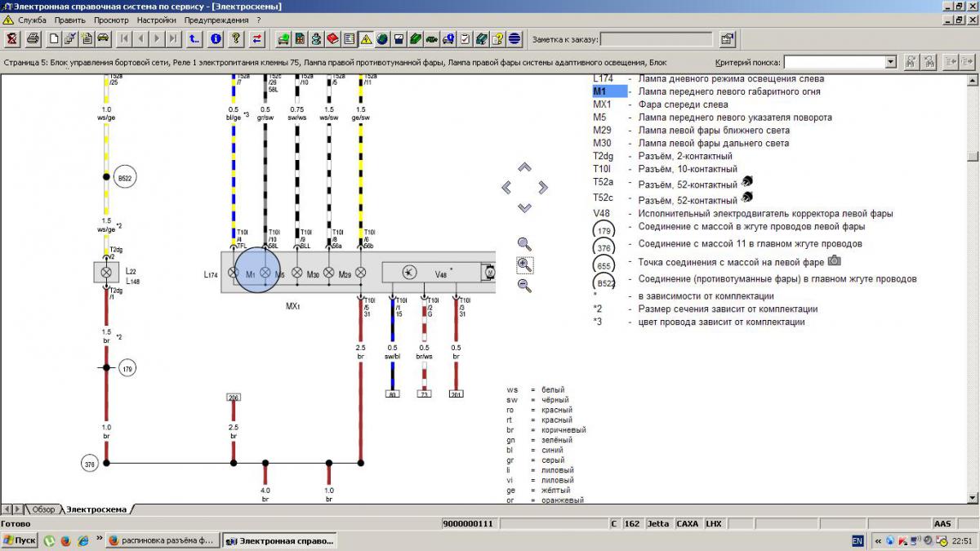Click the yellow warning triangle toolbar icon
The width and height of the screenshot is (980, 551).
pyautogui.click(x=365, y=38)
